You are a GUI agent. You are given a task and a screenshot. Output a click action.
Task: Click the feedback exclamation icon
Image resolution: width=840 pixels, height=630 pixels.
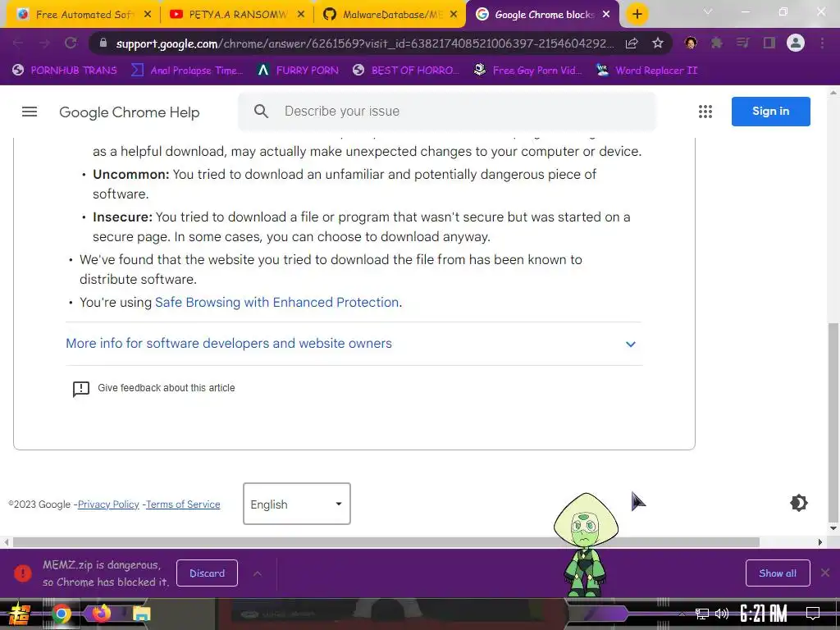(81, 389)
